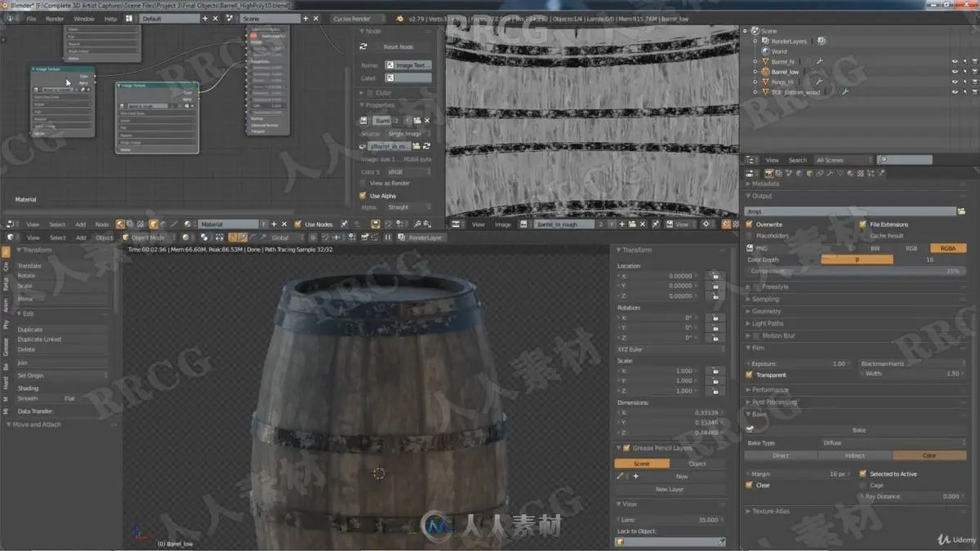The height and width of the screenshot is (551, 980).
Task: Browse output folder icon next to /tmp\ path
Action: (x=960, y=211)
